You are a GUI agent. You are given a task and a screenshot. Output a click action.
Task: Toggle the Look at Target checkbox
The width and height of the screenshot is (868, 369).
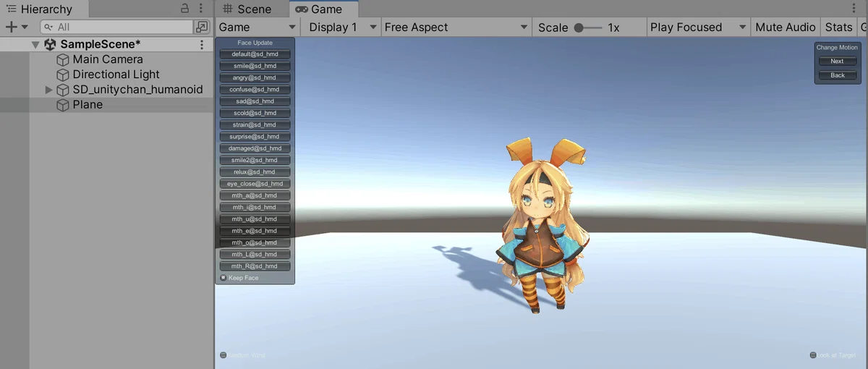click(813, 355)
